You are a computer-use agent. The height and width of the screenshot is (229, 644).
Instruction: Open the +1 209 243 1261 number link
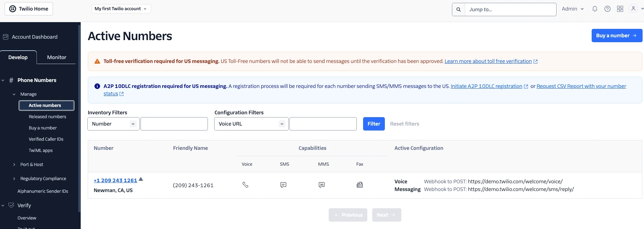pos(116,180)
